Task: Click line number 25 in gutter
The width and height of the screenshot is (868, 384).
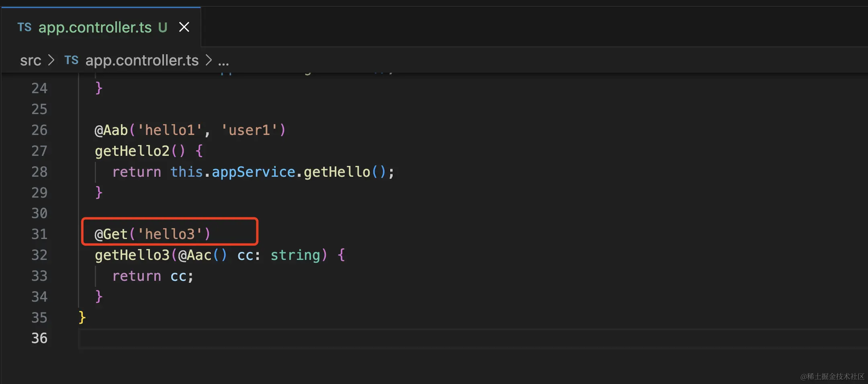Action: tap(39, 109)
